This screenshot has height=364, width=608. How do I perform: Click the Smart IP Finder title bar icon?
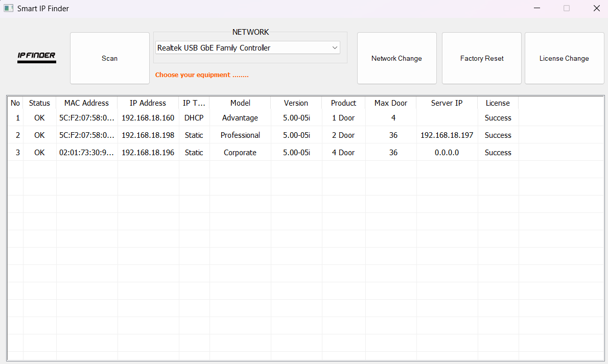click(8, 8)
